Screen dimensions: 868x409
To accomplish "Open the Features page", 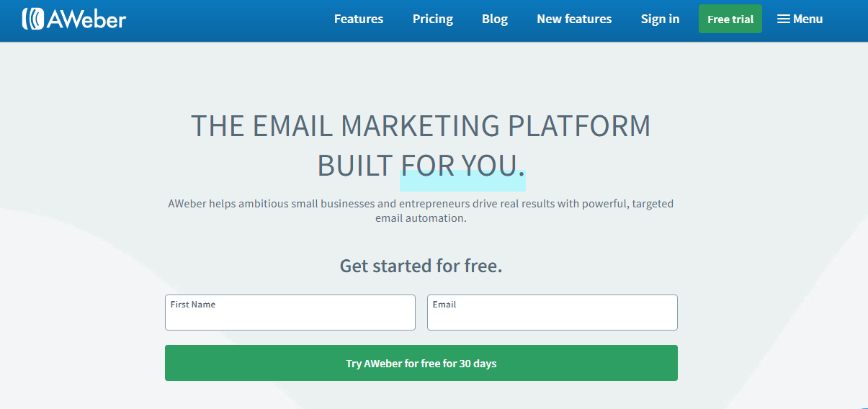I will pyautogui.click(x=359, y=19).
